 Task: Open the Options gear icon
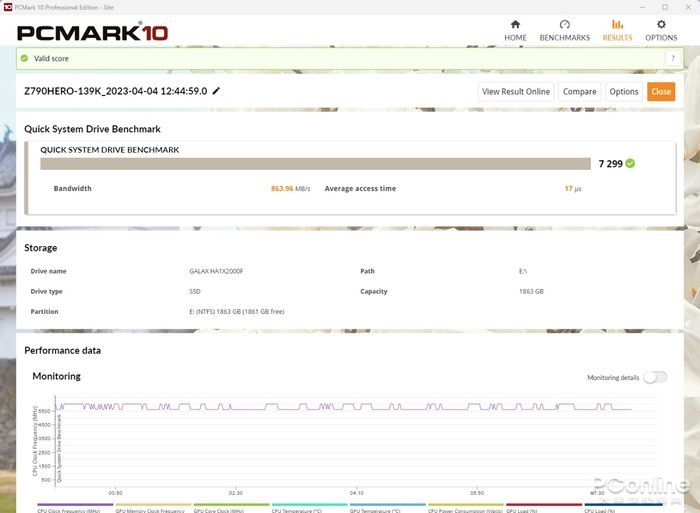coord(661,24)
